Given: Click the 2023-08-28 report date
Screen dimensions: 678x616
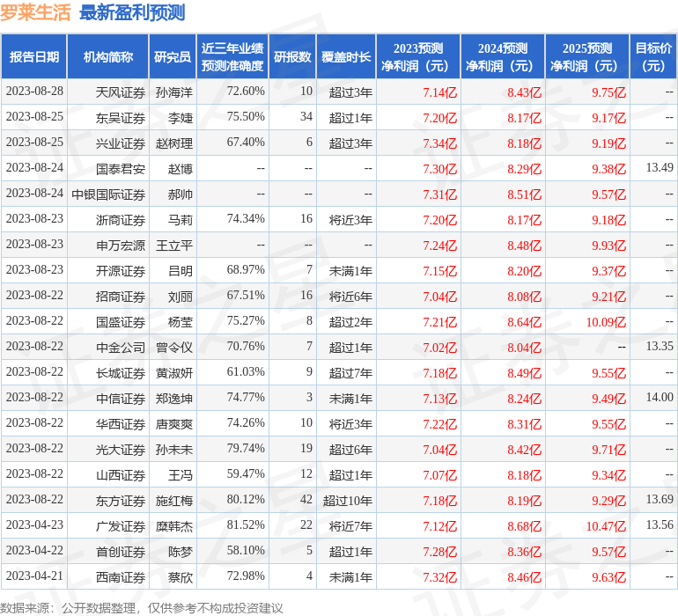Looking at the screenshot, I should click(34, 91).
